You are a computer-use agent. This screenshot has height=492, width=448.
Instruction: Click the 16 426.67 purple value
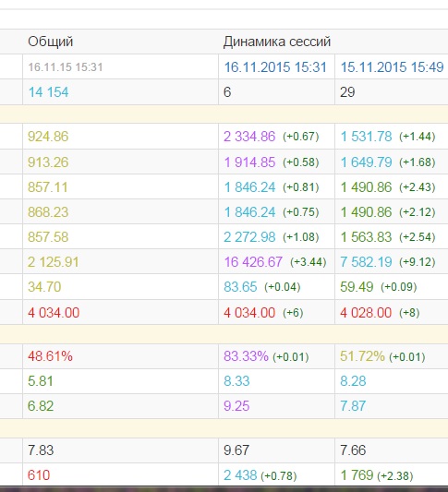pos(253,262)
